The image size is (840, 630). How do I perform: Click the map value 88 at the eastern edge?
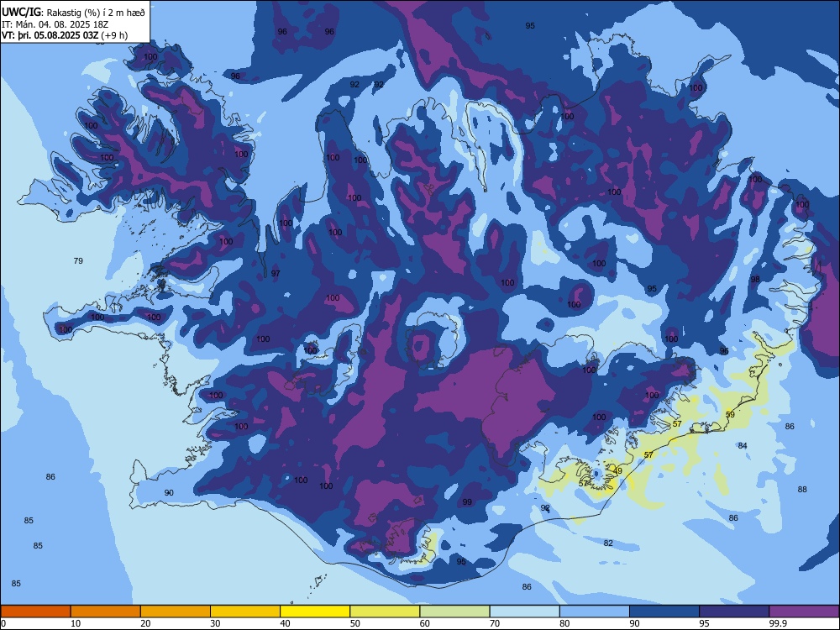(802, 489)
